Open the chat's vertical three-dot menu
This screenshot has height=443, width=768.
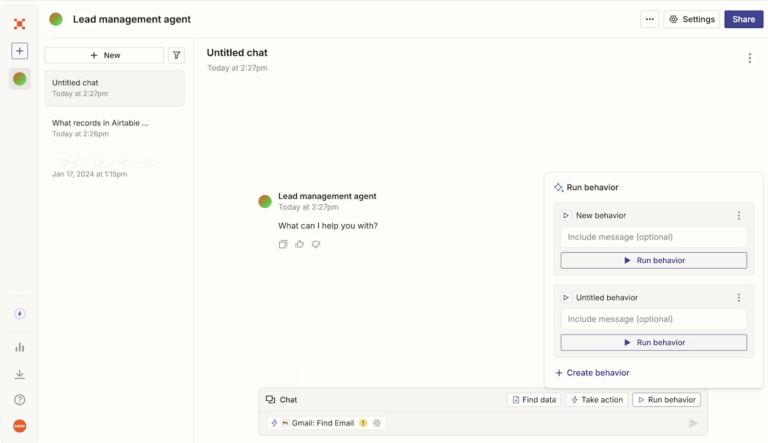[749, 58]
